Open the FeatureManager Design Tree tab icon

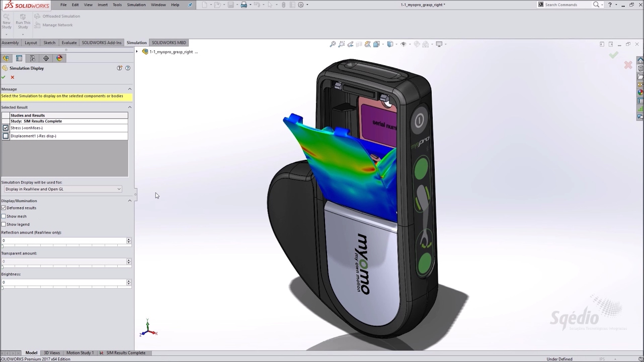(x=6, y=58)
